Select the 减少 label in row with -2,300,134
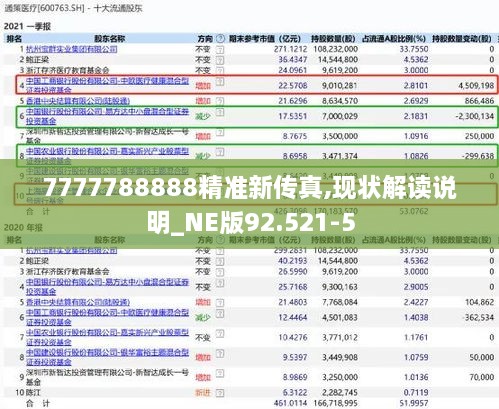The width and height of the screenshot is (499, 409). pyautogui.click(x=203, y=116)
